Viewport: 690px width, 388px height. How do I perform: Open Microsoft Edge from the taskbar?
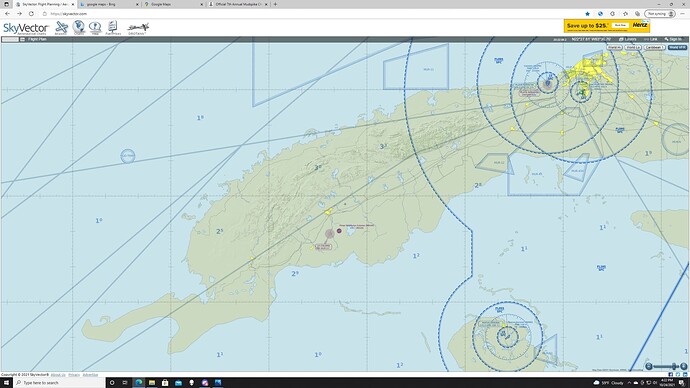[139, 383]
